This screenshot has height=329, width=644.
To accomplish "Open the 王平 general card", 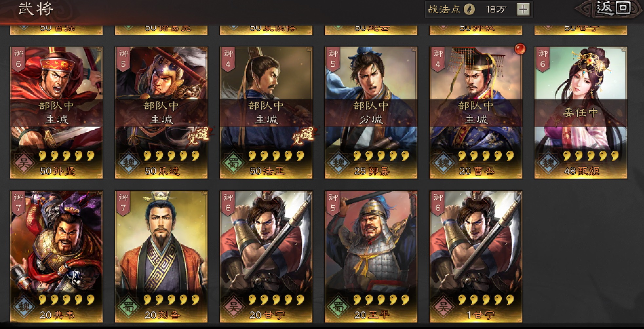I will click(371, 257).
